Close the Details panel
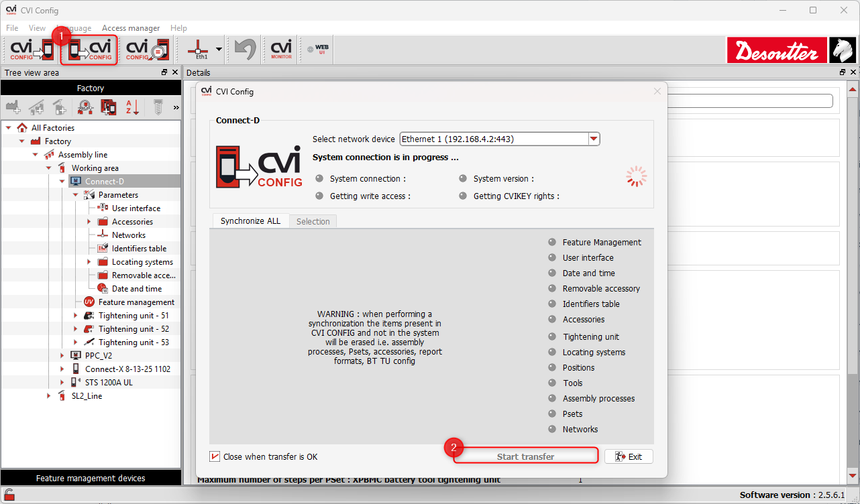860x504 pixels. pyautogui.click(x=853, y=72)
